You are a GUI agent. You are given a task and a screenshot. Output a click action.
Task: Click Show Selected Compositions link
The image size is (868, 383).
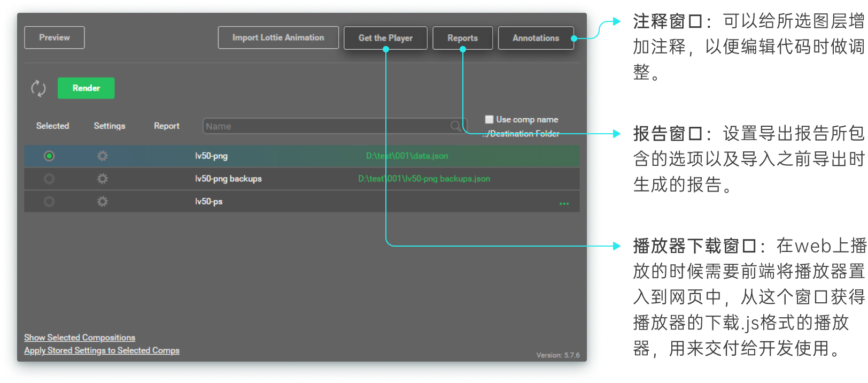coord(80,338)
